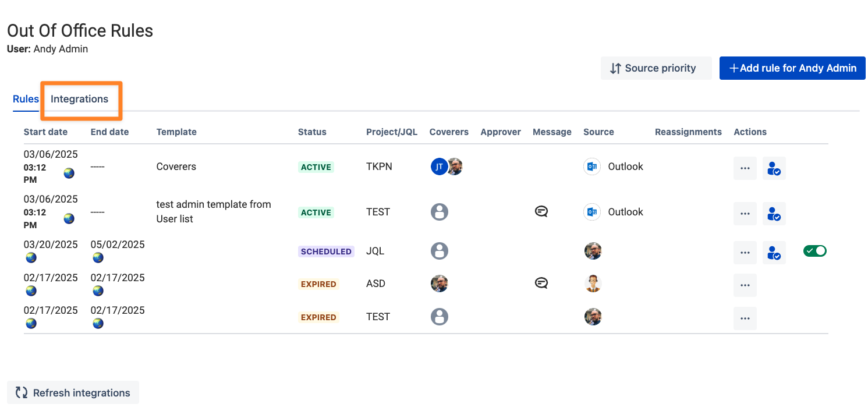
Task: Click TKPN project cell
Action: click(x=379, y=167)
